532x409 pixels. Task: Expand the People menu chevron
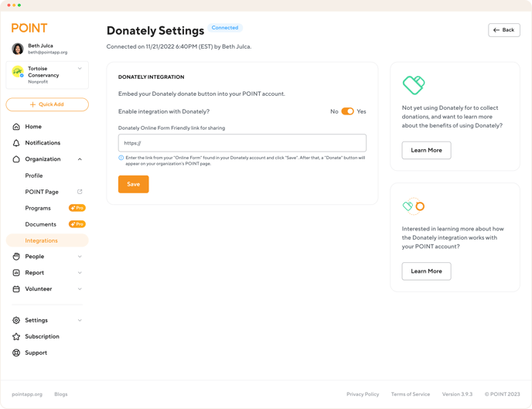click(80, 257)
